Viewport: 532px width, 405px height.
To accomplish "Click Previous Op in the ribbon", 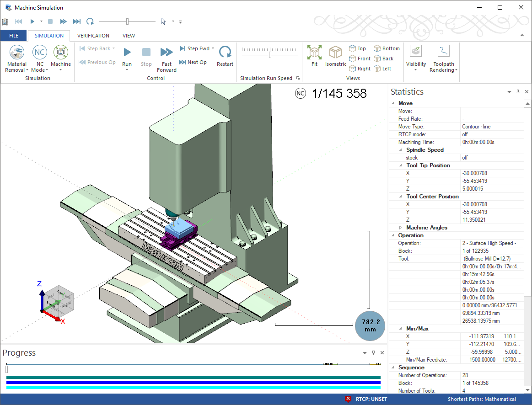I will pyautogui.click(x=97, y=62).
